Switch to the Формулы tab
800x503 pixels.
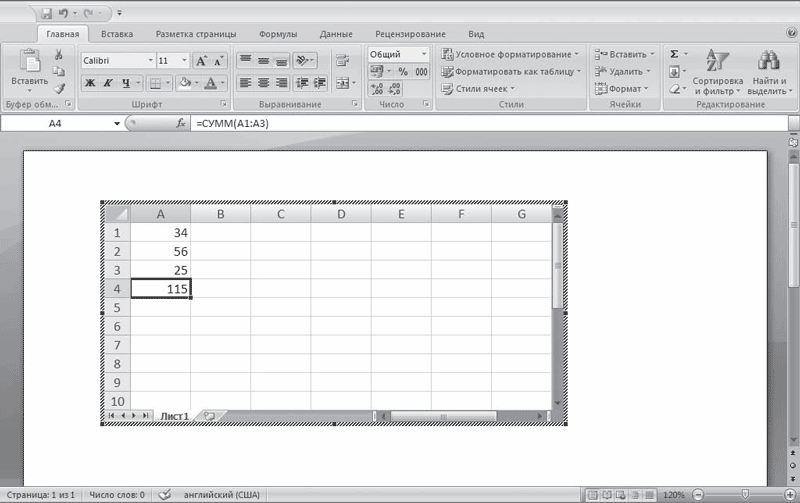point(278,34)
